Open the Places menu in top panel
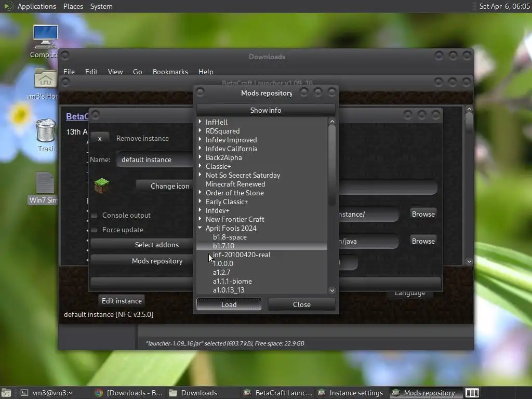This screenshot has width=532, height=399. click(x=73, y=6)
